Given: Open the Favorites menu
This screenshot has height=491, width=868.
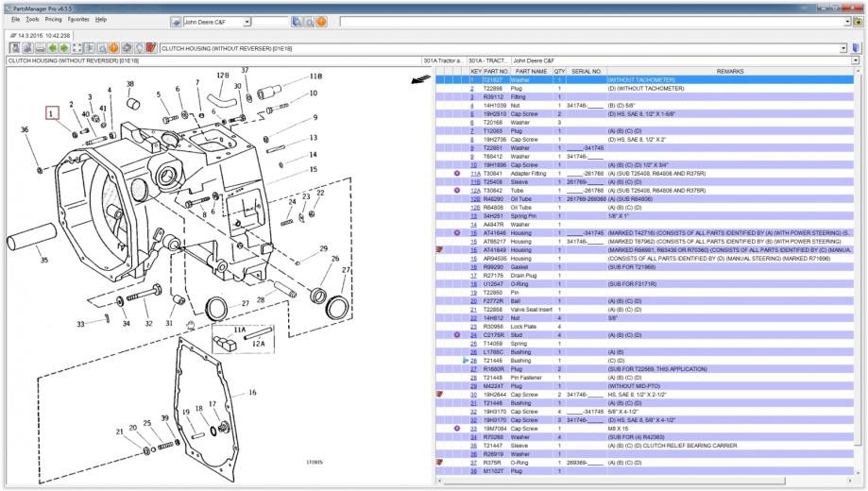Looking at the screenshot, I should pyautogui.click(x=78, y=19).
